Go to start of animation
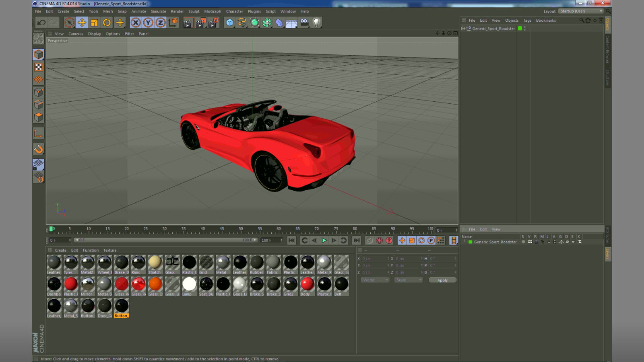The width and height of the screenshot is (644, 362). pos(292,241)
